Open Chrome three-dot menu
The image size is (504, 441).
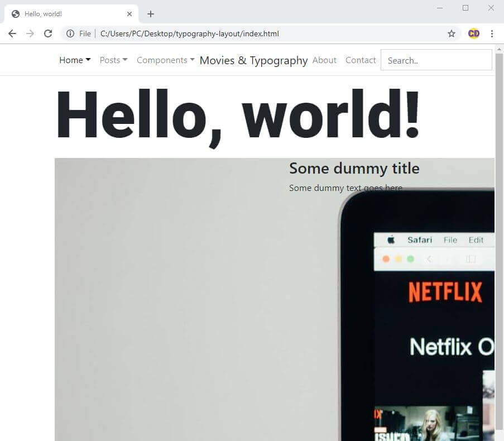492,33
